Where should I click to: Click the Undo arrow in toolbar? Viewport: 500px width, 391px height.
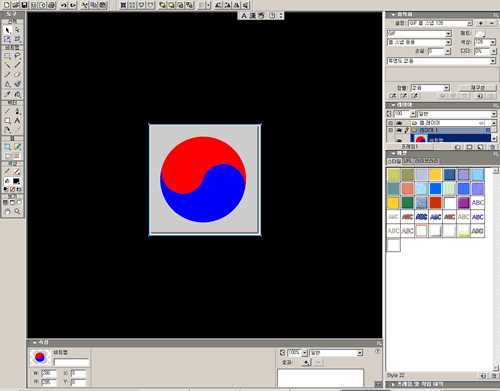tap(64, 5)
